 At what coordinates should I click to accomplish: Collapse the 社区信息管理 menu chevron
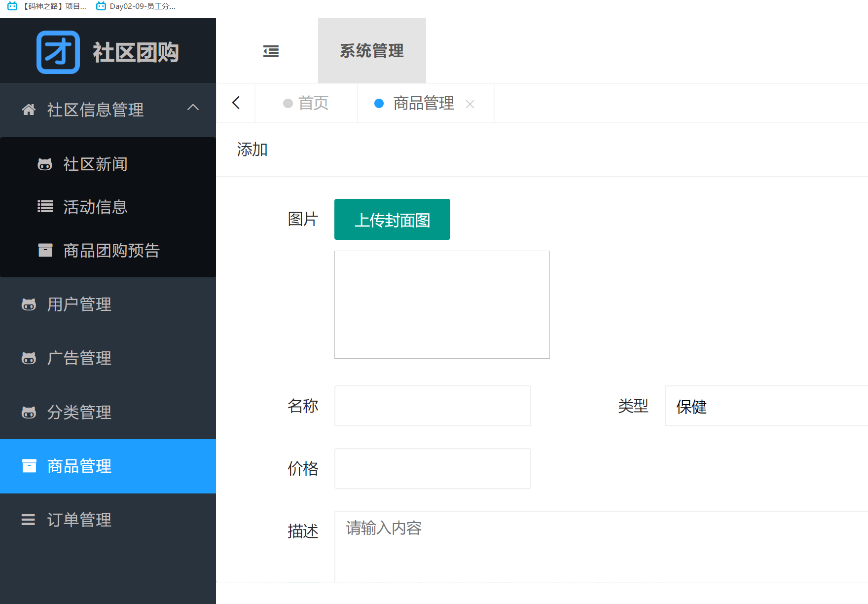coord(193,107)
